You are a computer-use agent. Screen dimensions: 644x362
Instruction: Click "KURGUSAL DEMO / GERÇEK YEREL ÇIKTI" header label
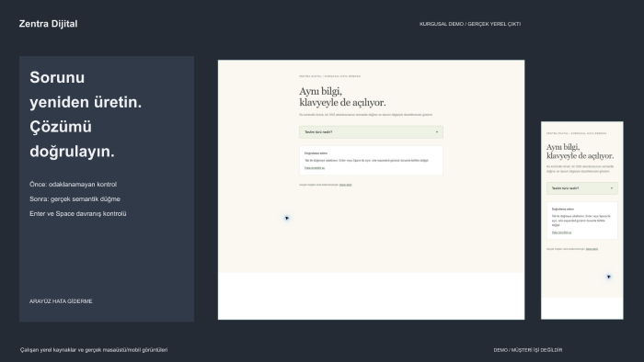pos(470,24)
